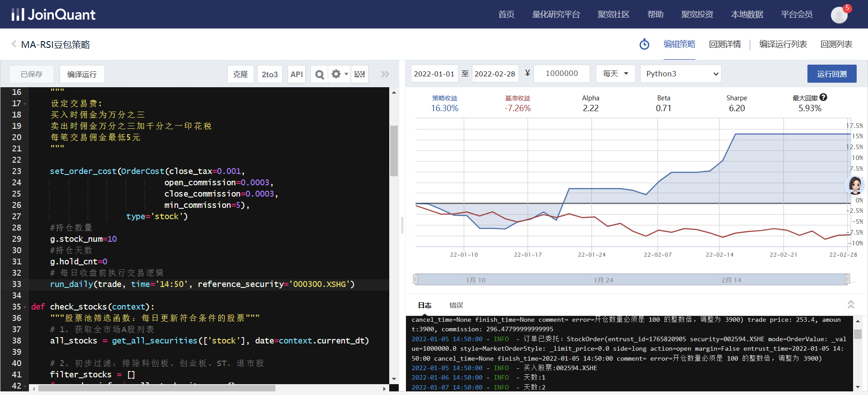Open the API documentation button
Viewport: 868px width, 395px height.
click(297, 74)
